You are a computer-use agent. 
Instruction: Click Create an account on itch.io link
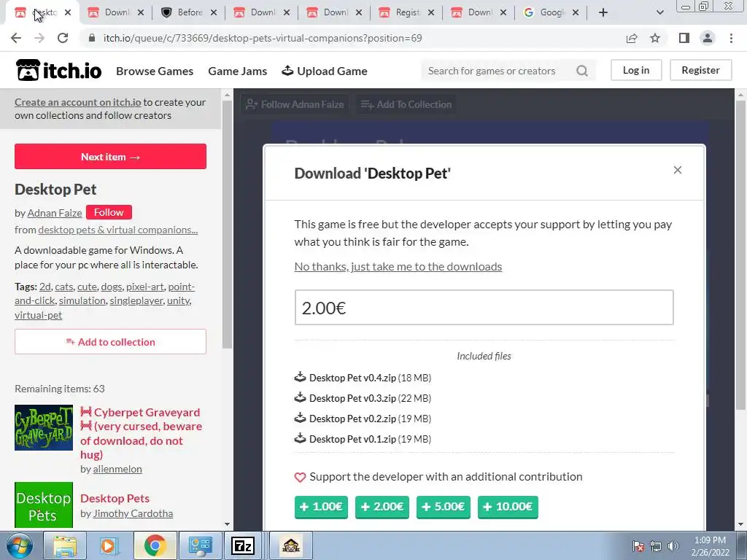pyautogui.click(x=77, y=102)
